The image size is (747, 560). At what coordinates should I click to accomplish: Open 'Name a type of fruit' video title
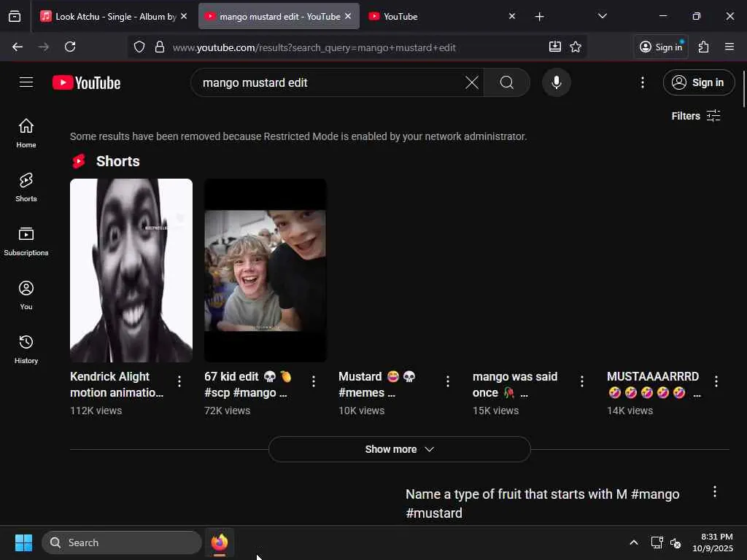(543, 503)
